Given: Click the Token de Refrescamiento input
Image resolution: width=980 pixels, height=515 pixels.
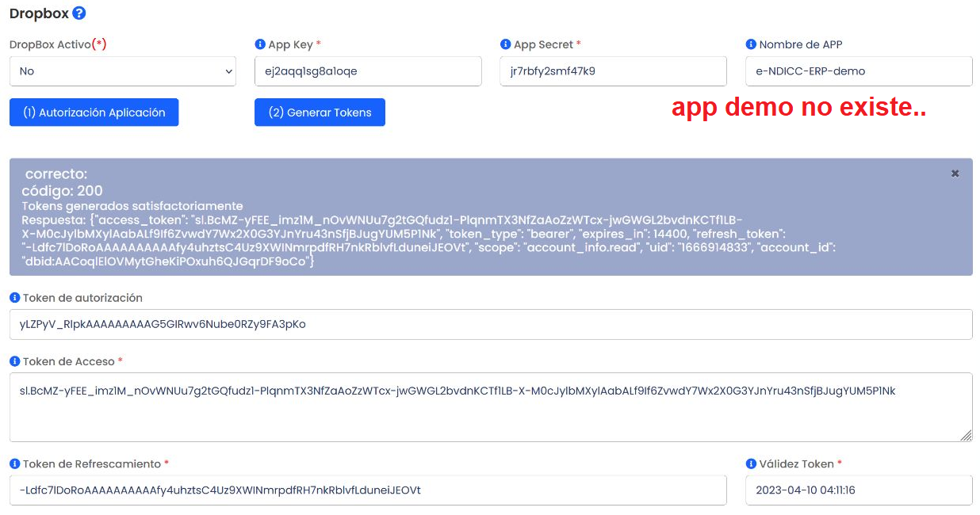Looking at the screenshot, I should [367, 490].
